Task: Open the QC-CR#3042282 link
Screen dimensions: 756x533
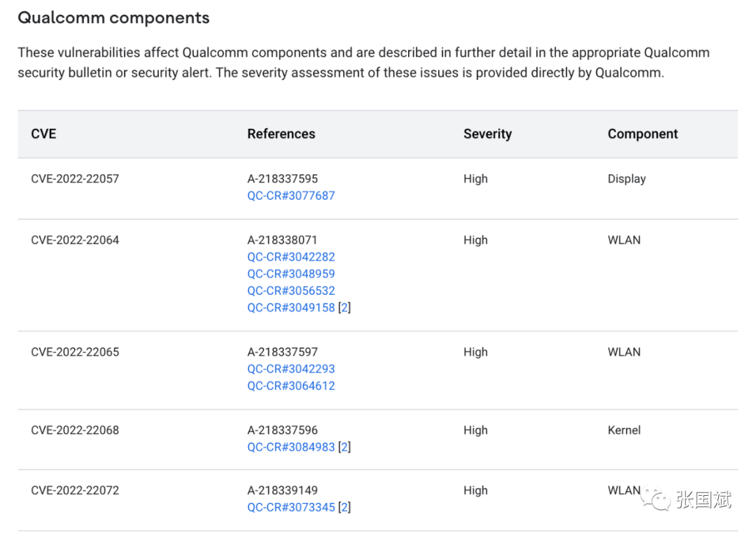Action: coord(291,257)
